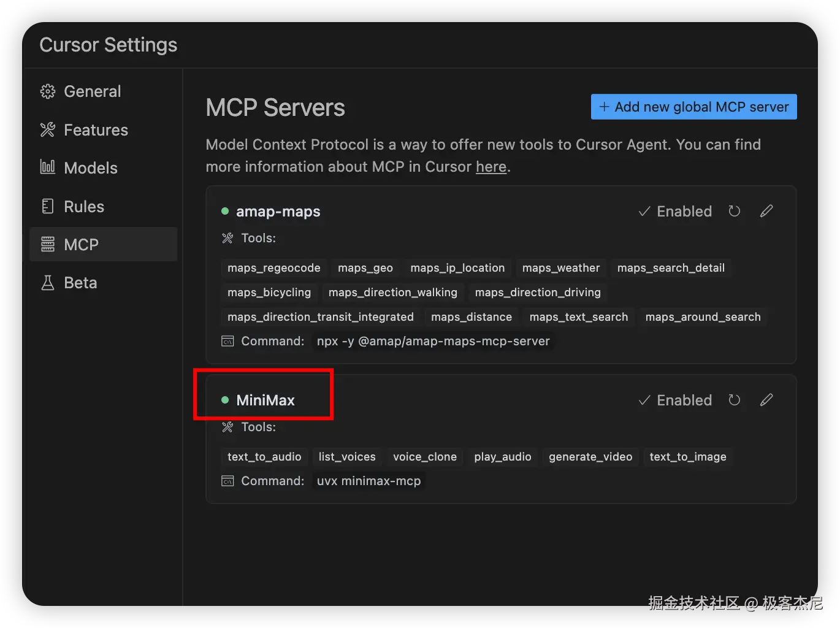
Task: Open the 'here' MCP documentation link
Action: pyautogui.click(x=491, y=167)
